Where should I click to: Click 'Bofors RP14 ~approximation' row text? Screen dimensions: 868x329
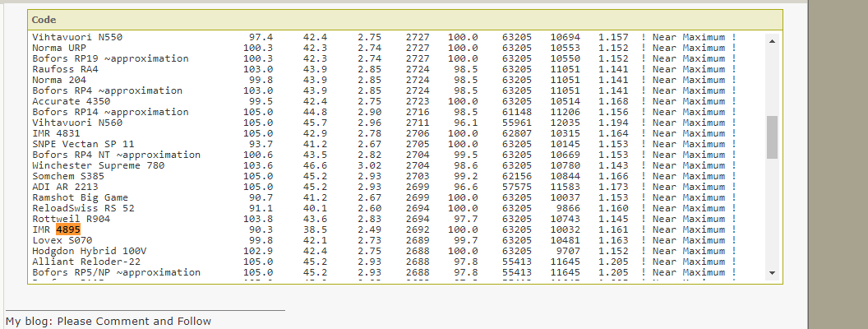click(x=110, y=112)
